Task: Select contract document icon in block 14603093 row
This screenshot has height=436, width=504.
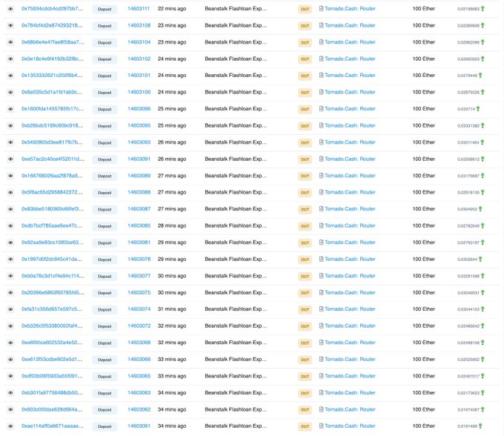Action: (321, 142)
